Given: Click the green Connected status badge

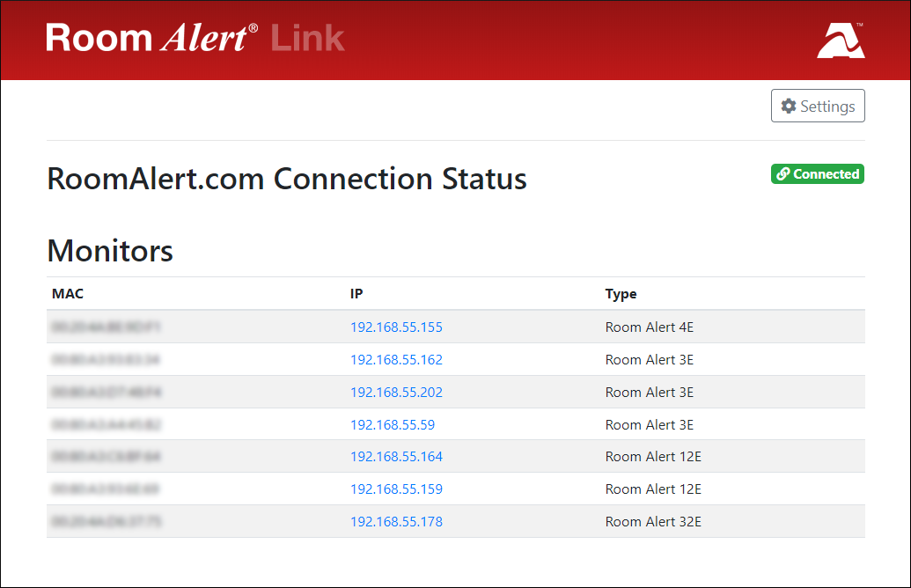Looking at the screenshot, I should point(817,173).
